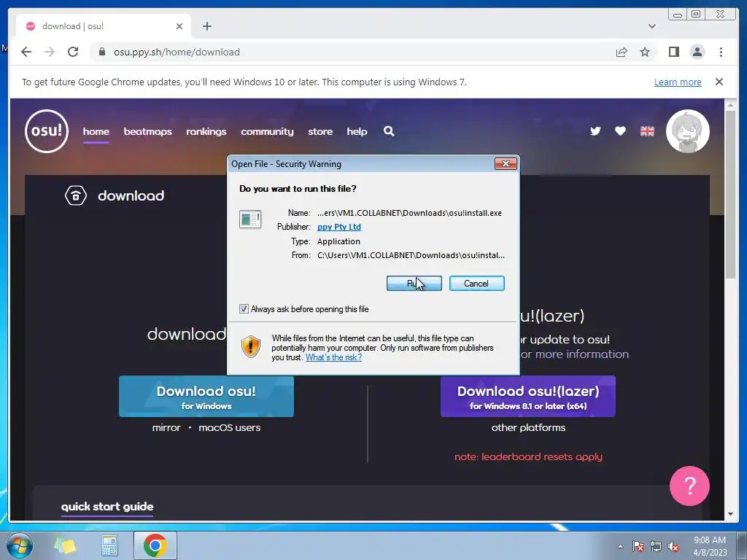Click the application file icon in dialog

(x=250, y=219)
